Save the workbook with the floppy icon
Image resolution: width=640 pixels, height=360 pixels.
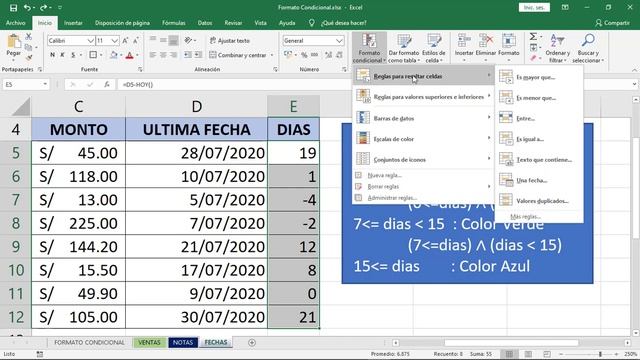[x=13, y=7]
